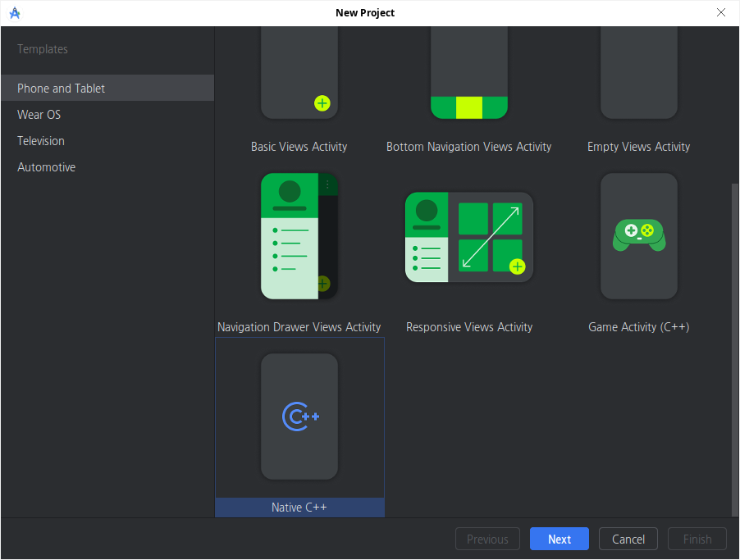This screenshot has width=740, height=560.
Task: Click the Basic Views Activity label
Action: pyautogui.click(x=299, y=147)
